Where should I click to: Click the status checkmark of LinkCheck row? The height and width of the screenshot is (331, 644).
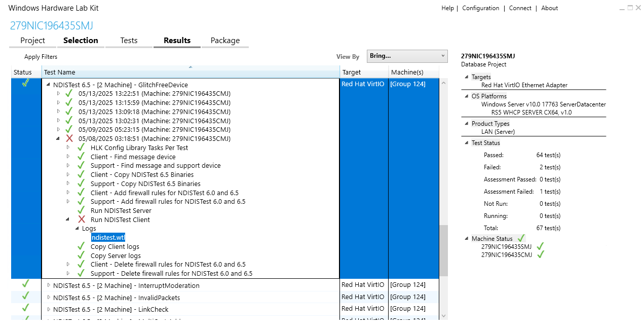(x=26, y=308)
